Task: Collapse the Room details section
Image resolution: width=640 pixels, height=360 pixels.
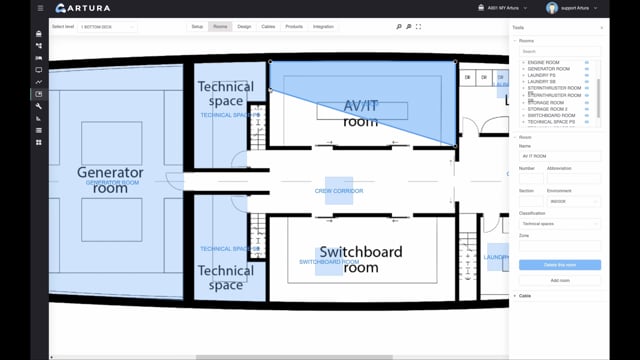Action: coord(515,137)
